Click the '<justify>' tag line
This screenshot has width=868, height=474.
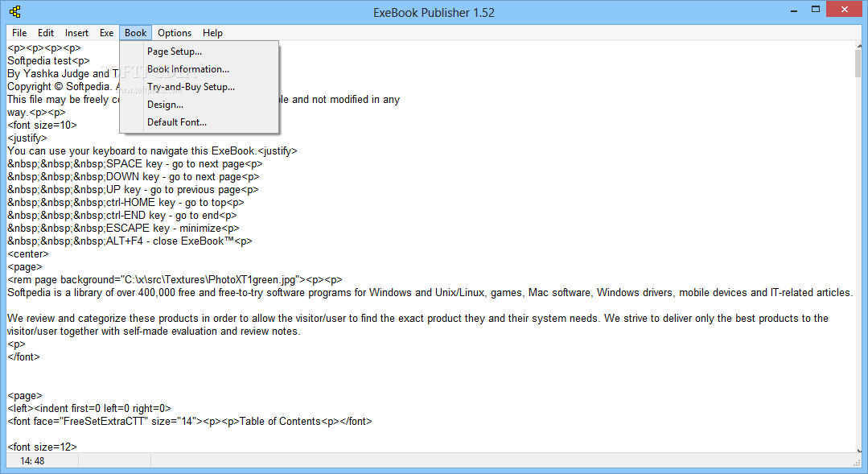click(27, 138)
